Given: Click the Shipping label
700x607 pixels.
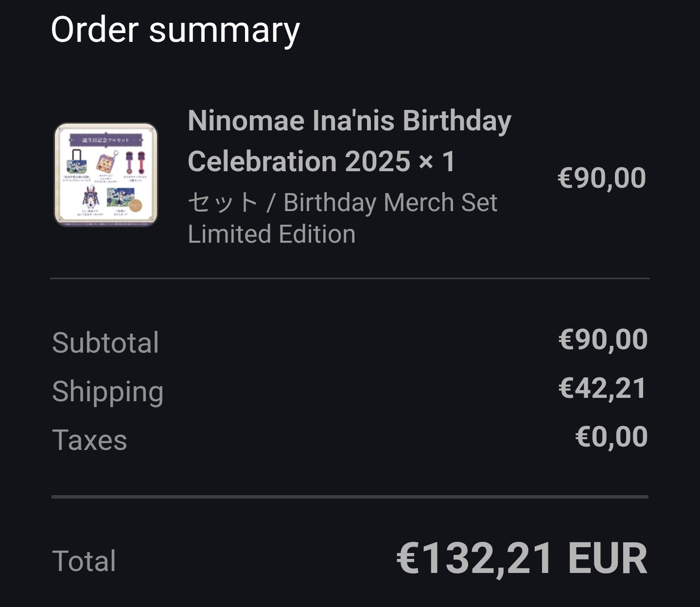Looking at the screenshot, I should 107,392.
